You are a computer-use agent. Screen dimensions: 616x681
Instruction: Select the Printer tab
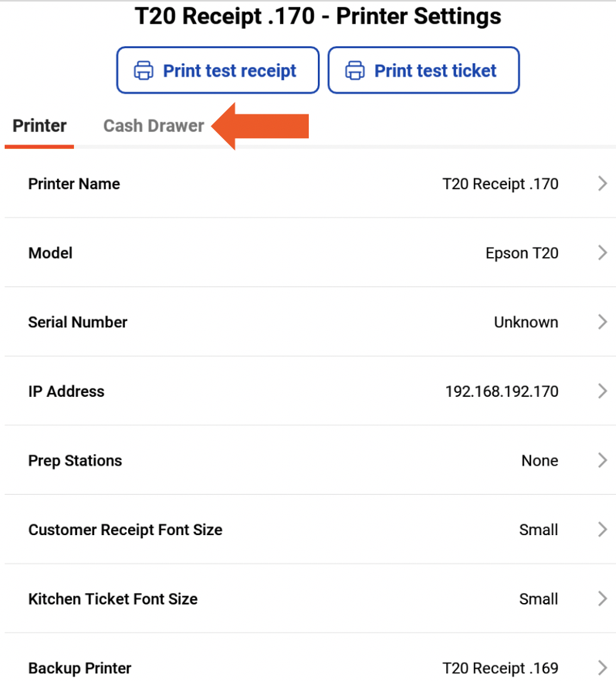point(39,126)
